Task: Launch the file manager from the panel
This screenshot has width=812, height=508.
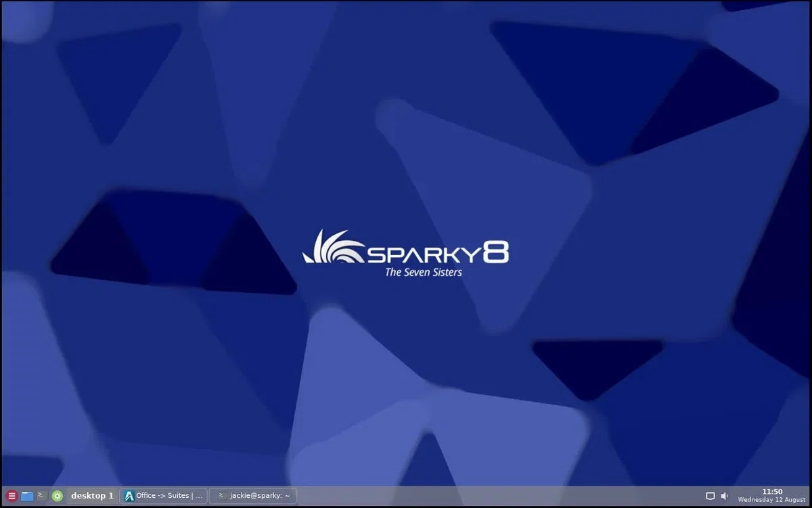Action: pos(27,496)
